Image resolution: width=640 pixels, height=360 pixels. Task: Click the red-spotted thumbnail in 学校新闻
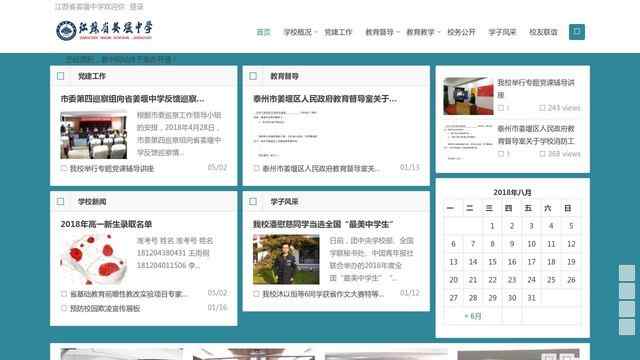93,260
